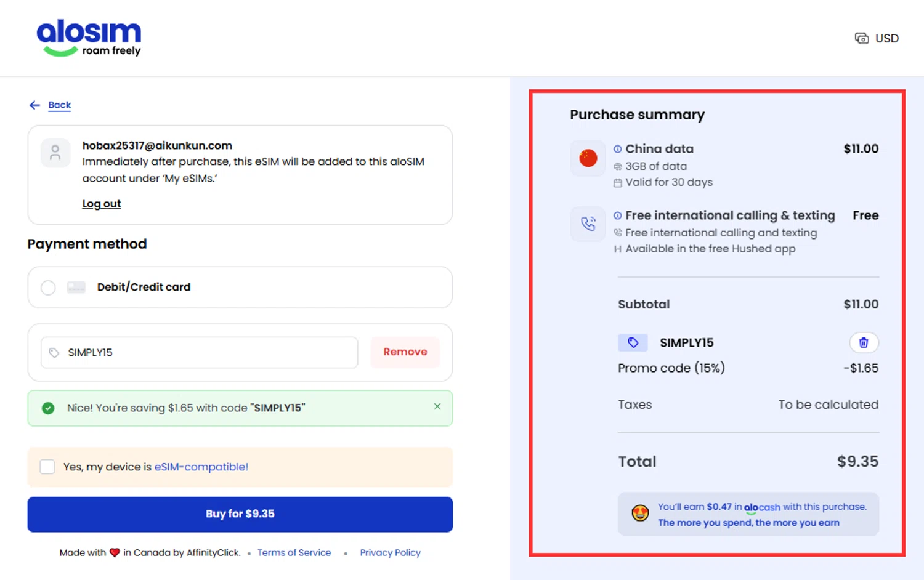This screenshot has width=924, height=580.
Task: Click 'To be calculated' taxes value
Action: (829, 405)
